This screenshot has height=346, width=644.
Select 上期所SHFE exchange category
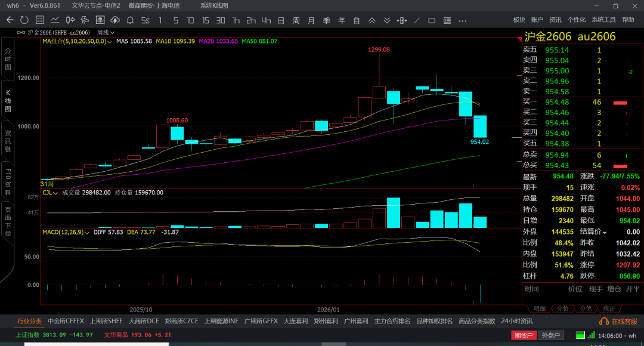pyautogui.click(x=106, y=322)
